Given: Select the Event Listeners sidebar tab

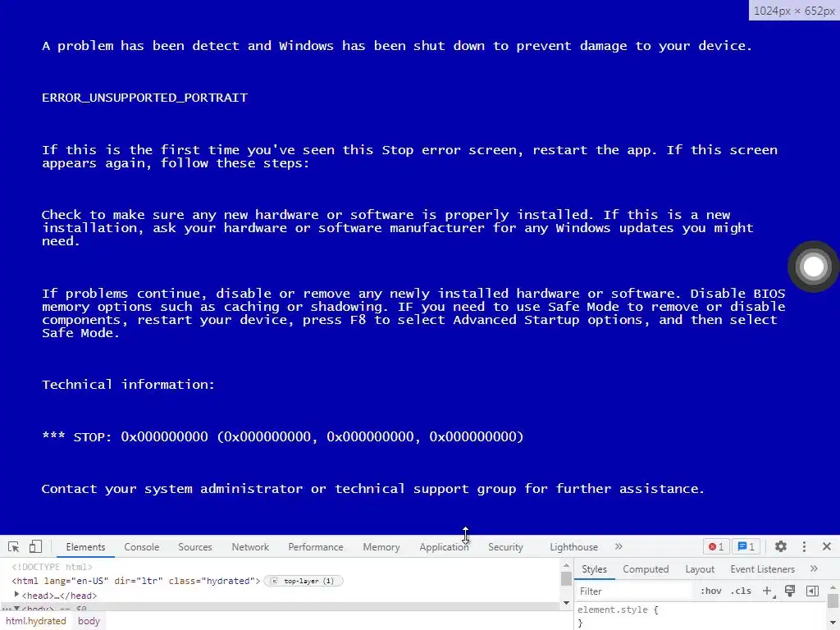Looking at the screenshot, I should (762, 569).
